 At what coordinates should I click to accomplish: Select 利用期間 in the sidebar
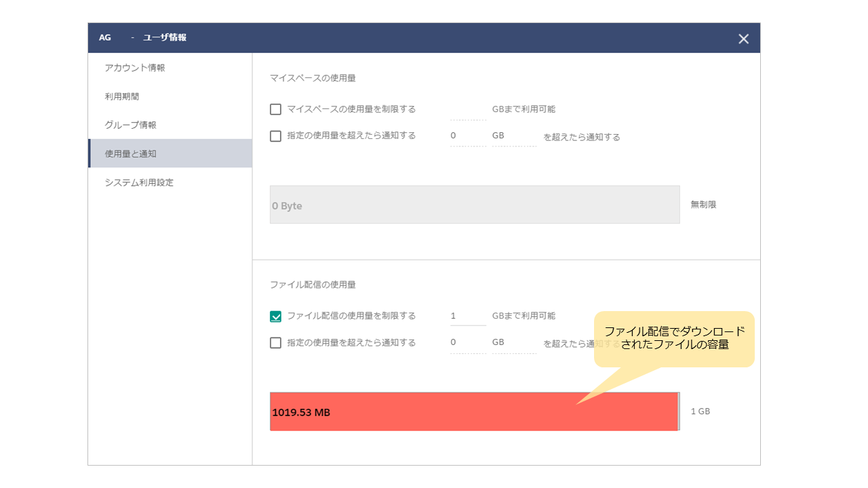[x=122, y=96]
